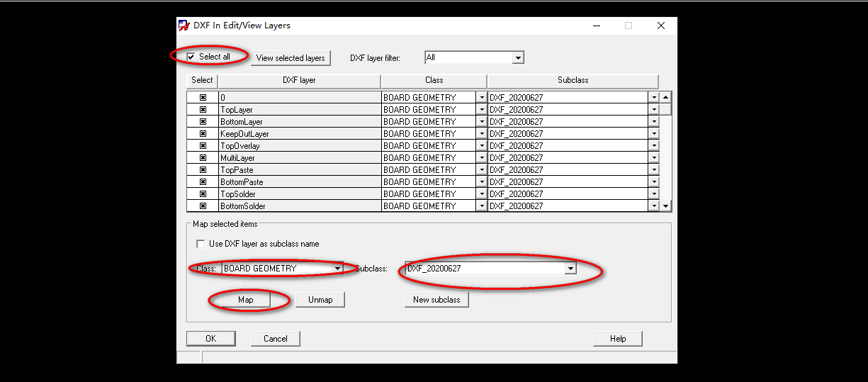Select the TopSolder layer name cell
Viewport: 868px width, 382px height.
coord(299,194)
